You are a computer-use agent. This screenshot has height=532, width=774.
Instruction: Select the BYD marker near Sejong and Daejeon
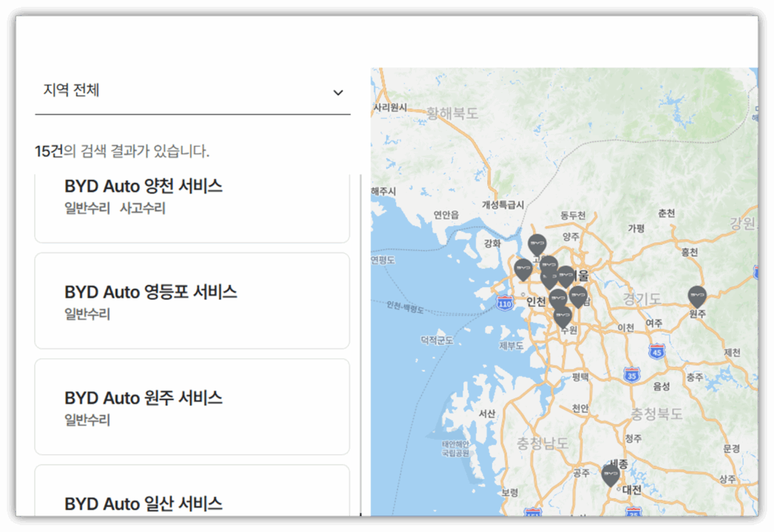coord(611,475)
